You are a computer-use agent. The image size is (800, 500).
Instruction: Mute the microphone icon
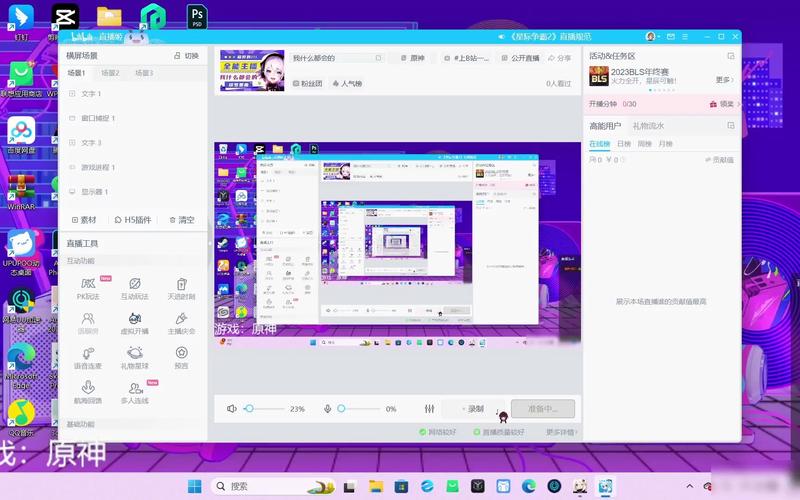(328, 409)
